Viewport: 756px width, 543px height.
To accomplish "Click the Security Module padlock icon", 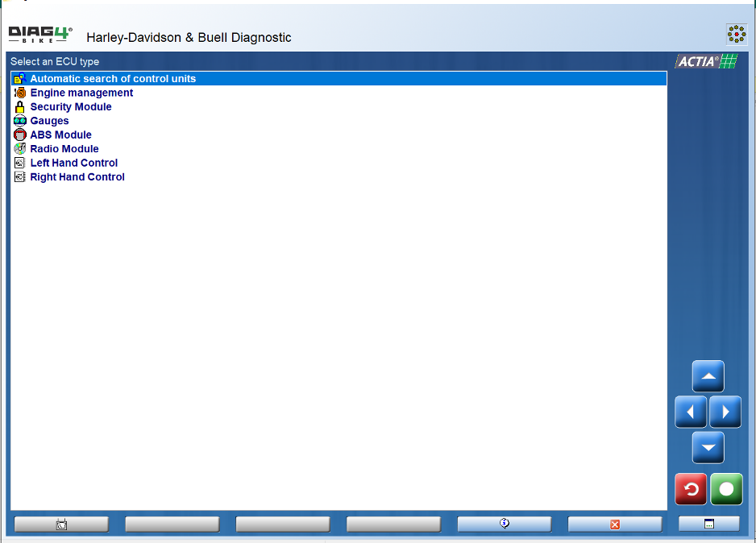I will (x=20, y=106).
